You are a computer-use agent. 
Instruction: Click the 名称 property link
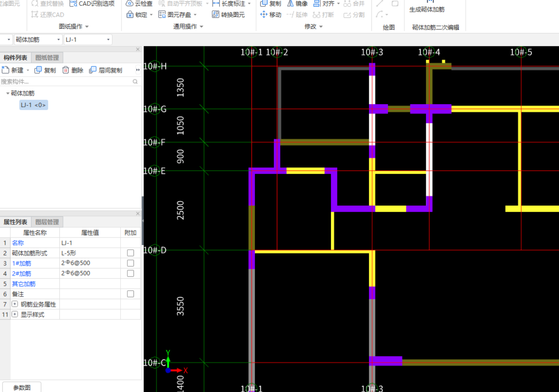pyautogui.click(x=18, y=243)
